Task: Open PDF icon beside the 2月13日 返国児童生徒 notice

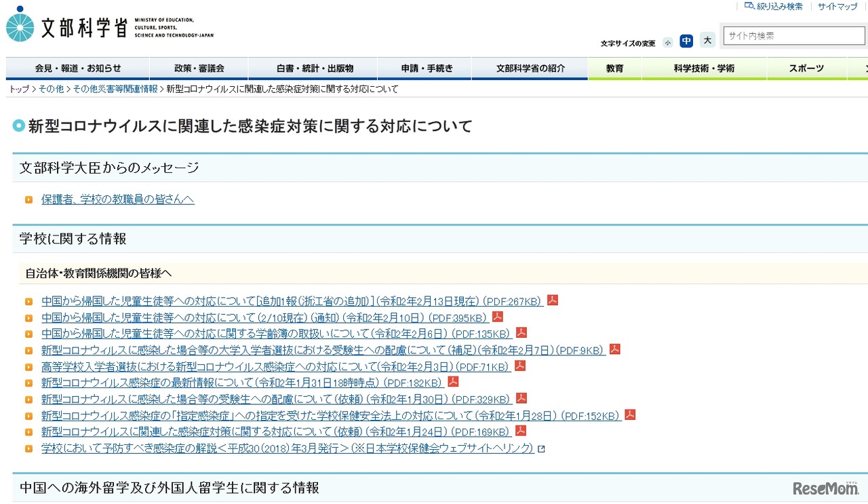Action: tap(553, 300)
